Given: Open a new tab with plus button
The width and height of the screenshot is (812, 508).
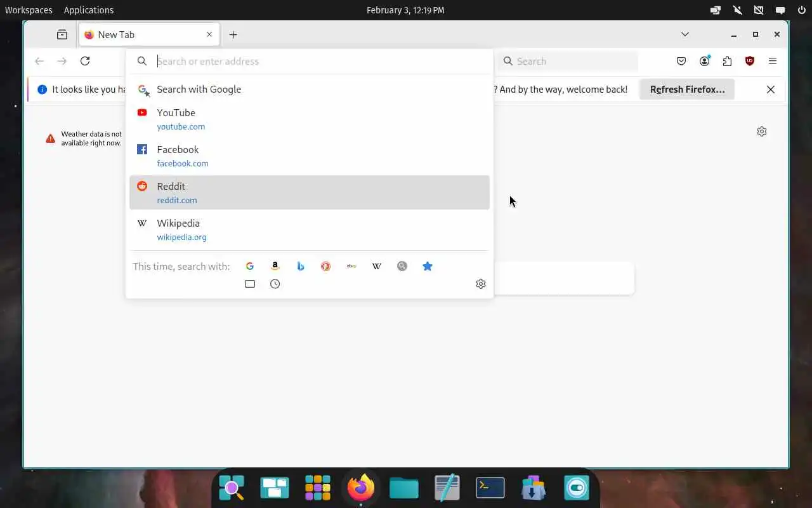Looking at the screenshot, I should coord(233,34).
